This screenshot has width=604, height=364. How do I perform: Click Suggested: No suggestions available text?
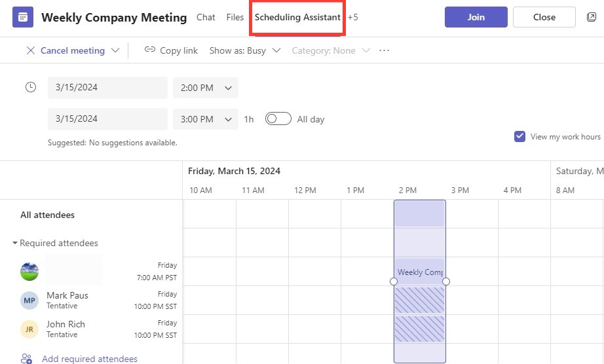[x=113, y=143]
